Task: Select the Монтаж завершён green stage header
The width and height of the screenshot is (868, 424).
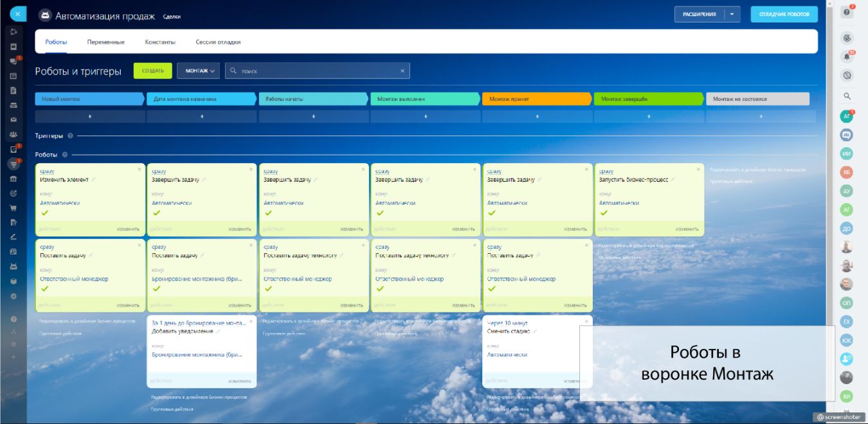Action: [x=648, y=99]
